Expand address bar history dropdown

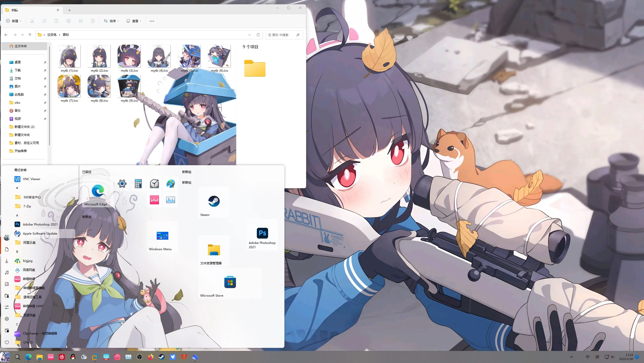click(x=250, y=35)
